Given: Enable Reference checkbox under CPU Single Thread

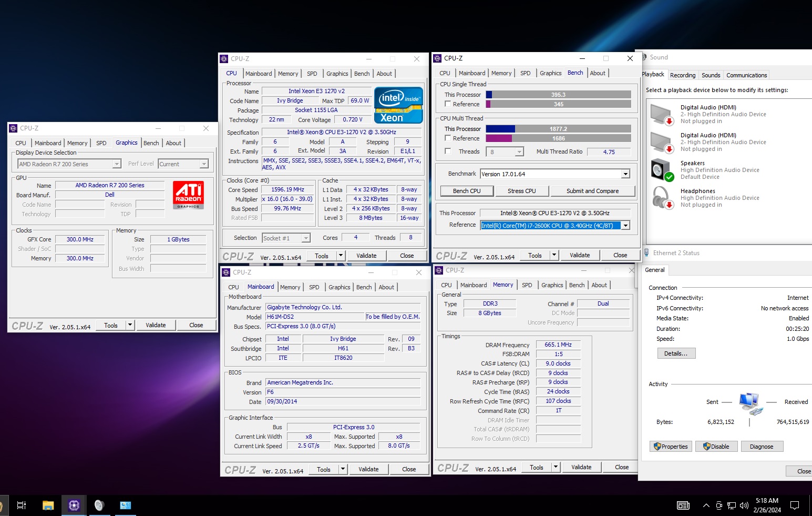Looking at the screenshot, I should click(x=448, y=104).
